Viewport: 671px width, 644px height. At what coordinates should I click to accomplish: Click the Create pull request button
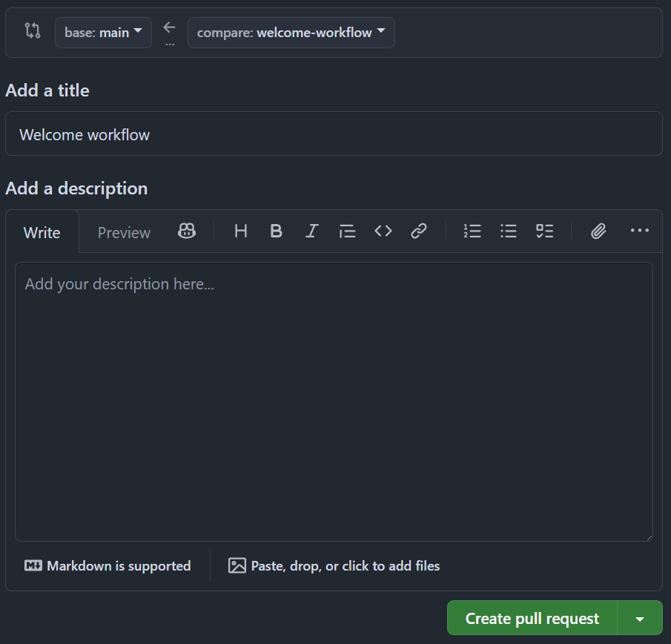pos(532,618)
